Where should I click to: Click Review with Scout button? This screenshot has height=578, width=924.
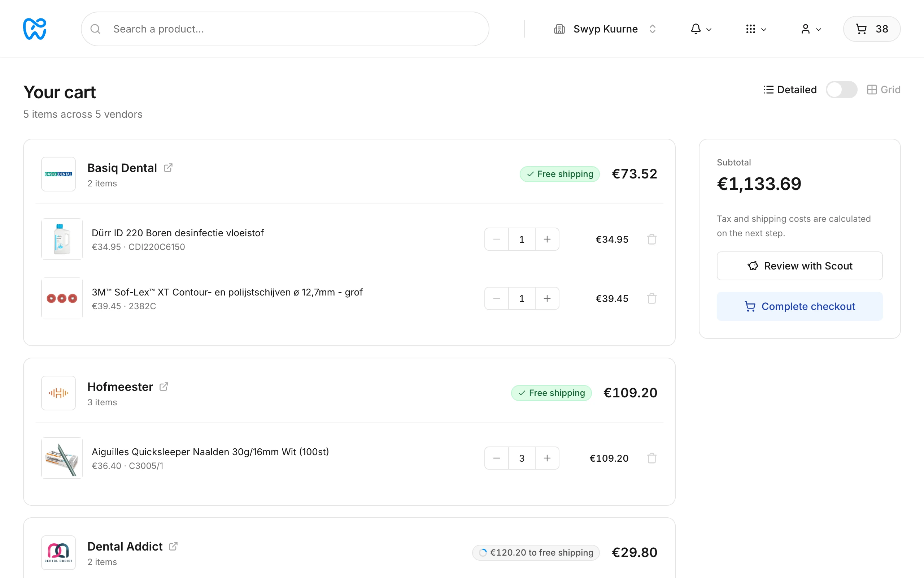pyautogui.click(x=799, y=266)
